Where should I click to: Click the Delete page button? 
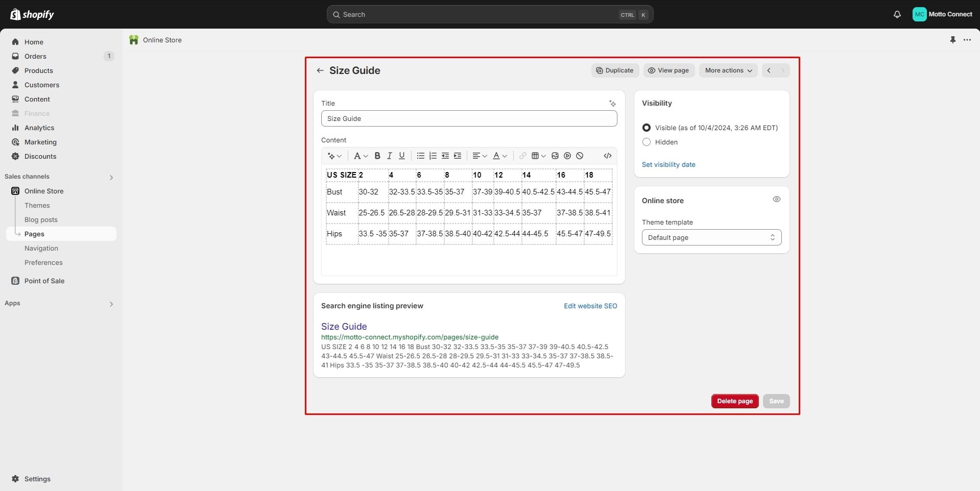click(734, 401)
